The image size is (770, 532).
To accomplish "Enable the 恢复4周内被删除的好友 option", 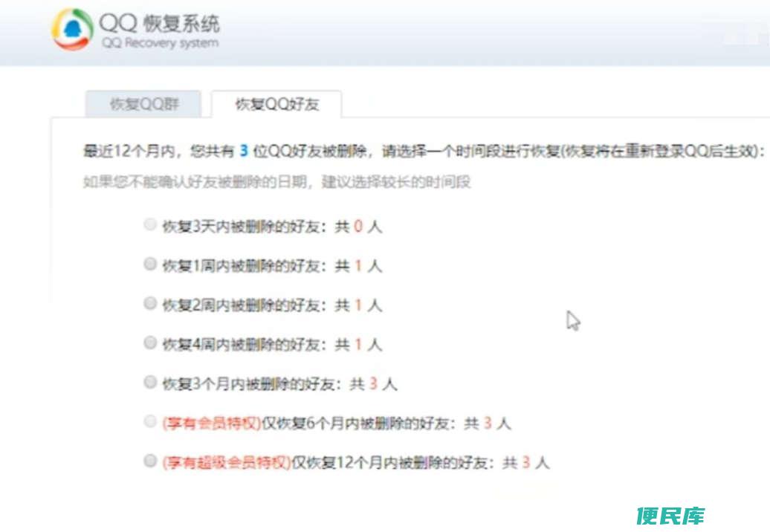I will pyautogui.click(x=150, y=343).
